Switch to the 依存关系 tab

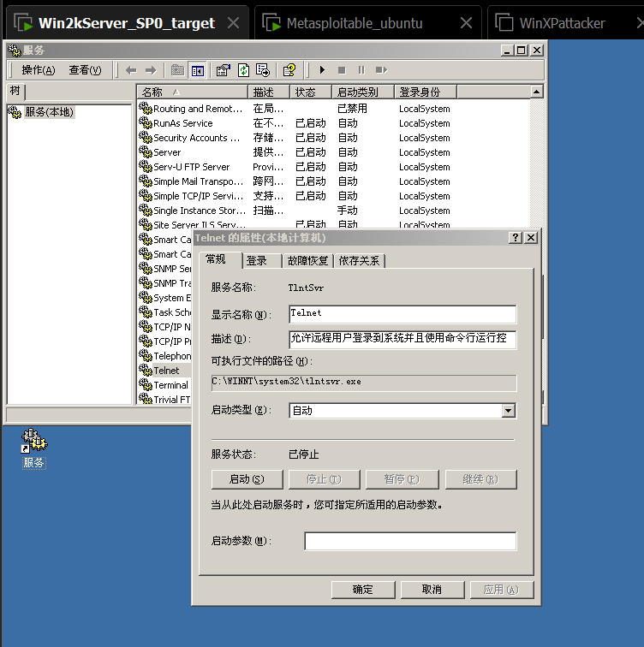point(359,261)
